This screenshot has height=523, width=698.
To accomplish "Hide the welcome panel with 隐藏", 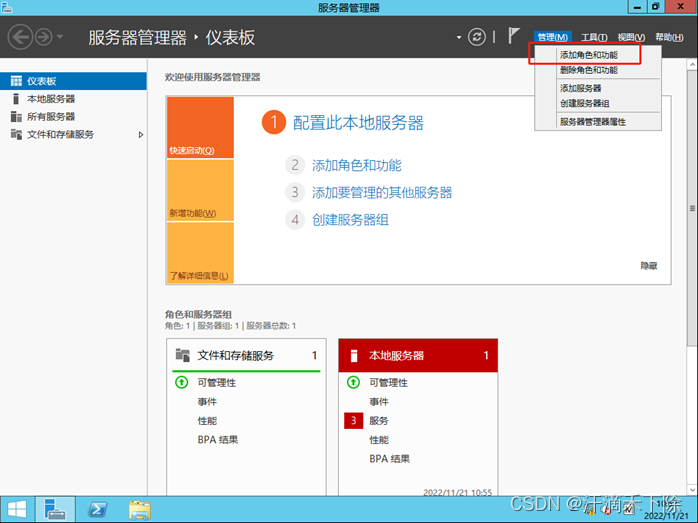I will pos(649,266).
